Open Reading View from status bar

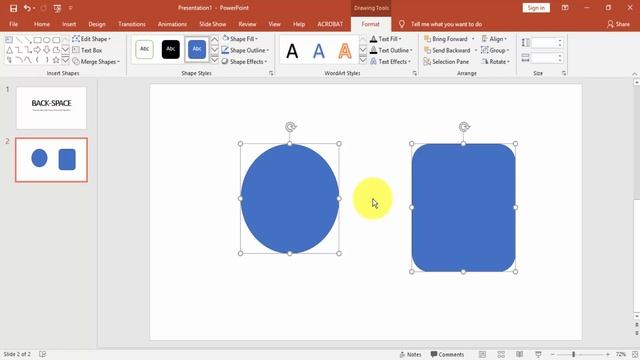pos(520,354)
